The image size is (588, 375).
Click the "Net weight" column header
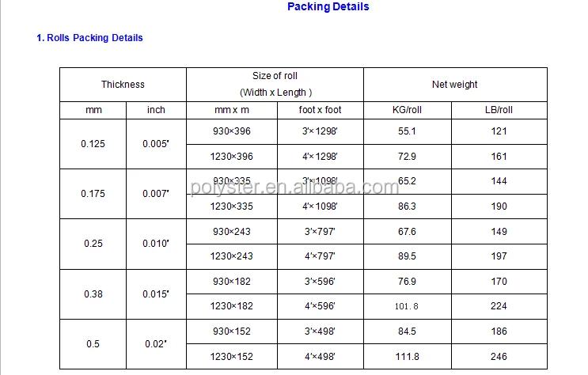[454, 85]
